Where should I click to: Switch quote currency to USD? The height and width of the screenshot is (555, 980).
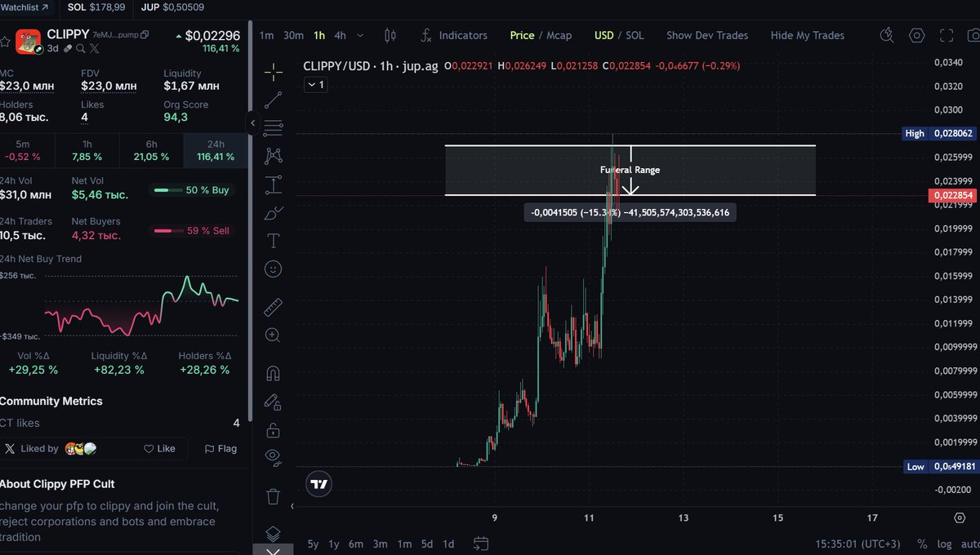[x=604, y=35]
